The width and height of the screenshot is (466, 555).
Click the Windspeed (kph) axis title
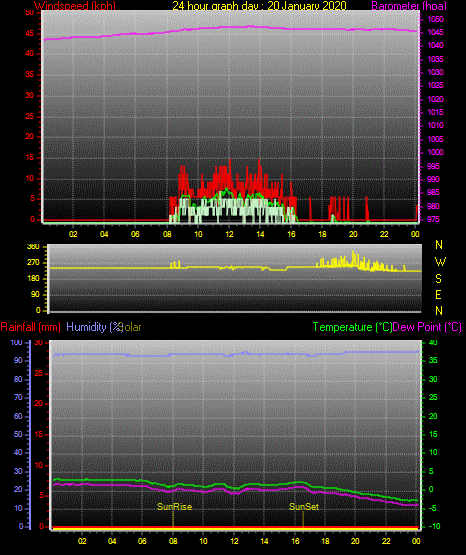point(75,6)
